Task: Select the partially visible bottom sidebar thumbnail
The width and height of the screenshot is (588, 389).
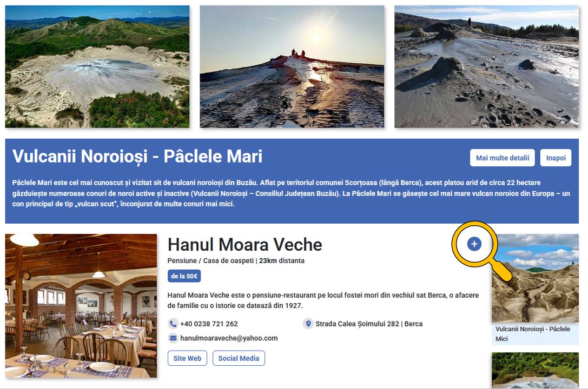Action: tap(535, 371)
